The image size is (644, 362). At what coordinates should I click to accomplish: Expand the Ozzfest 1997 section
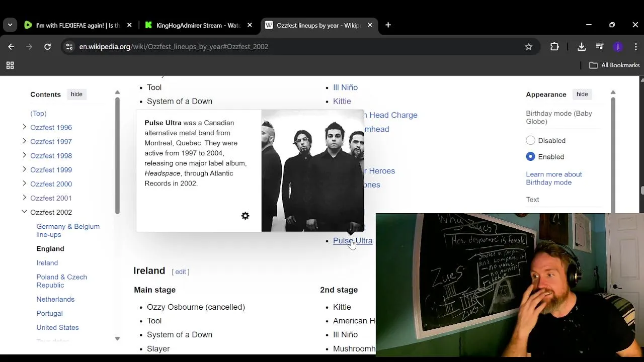click(x=24, y=141)
